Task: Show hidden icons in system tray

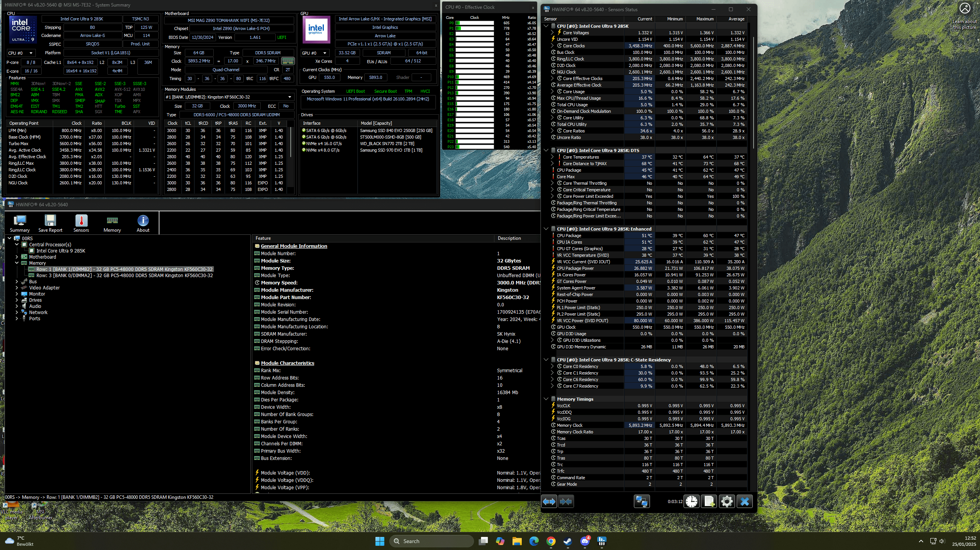Action: 921,541
